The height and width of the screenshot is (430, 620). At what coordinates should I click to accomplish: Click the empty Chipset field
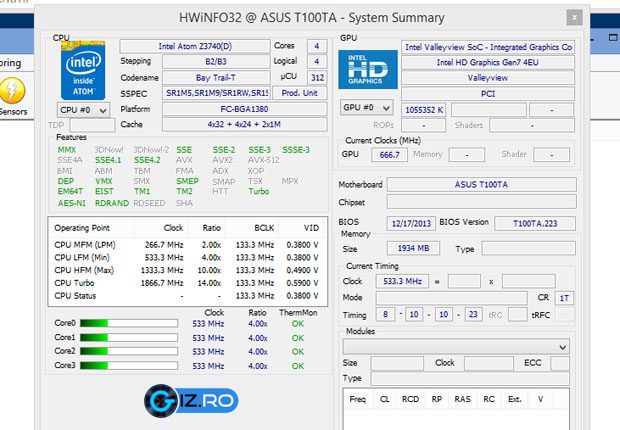pyautogui.click(x=481, y=202)
